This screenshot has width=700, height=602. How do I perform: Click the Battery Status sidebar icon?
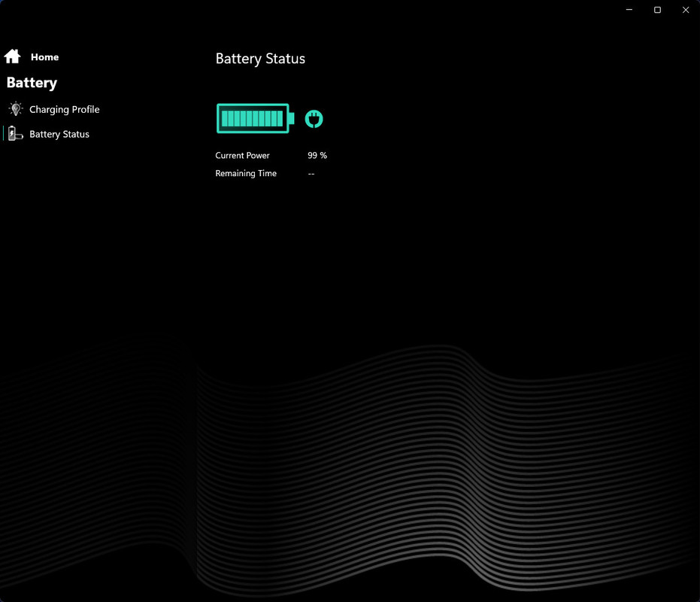15,134
